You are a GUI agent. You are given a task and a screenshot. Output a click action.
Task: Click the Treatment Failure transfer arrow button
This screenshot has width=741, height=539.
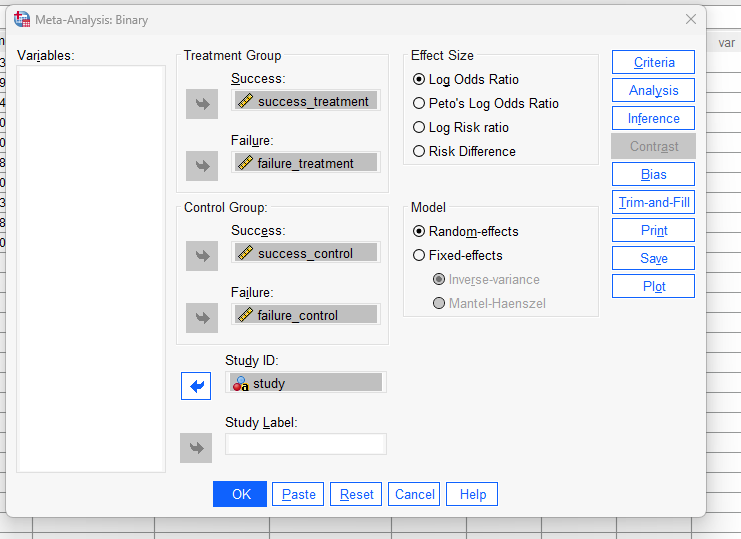202,165
